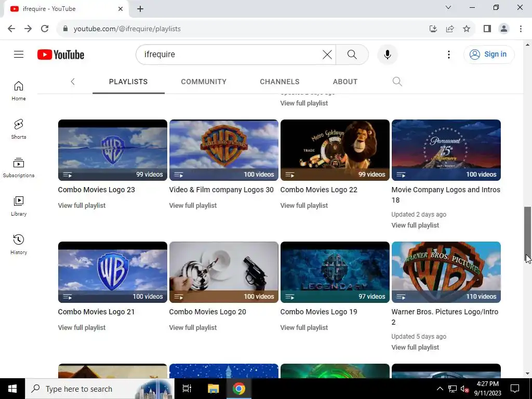
Task: Open Library in the sidebar
Action: pos(19,206)
